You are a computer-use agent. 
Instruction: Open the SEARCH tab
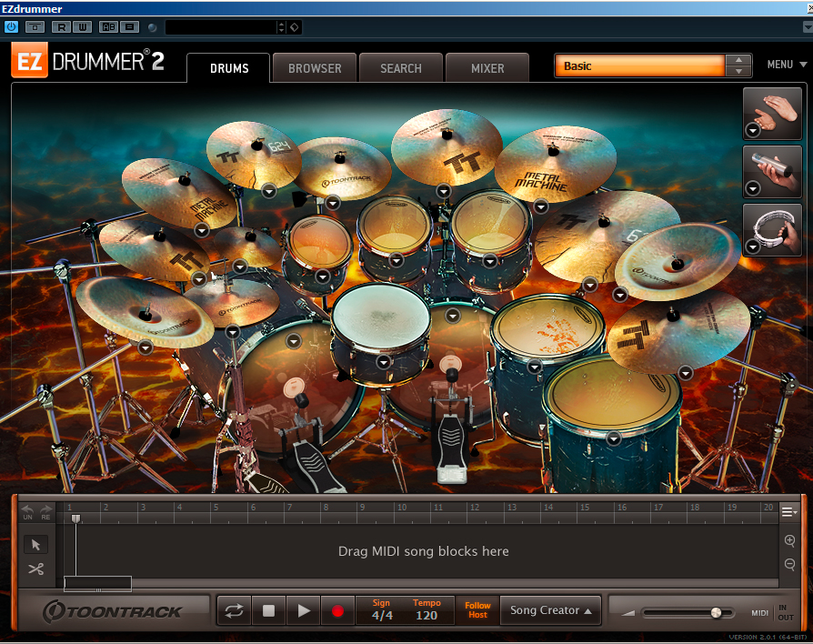401,68
